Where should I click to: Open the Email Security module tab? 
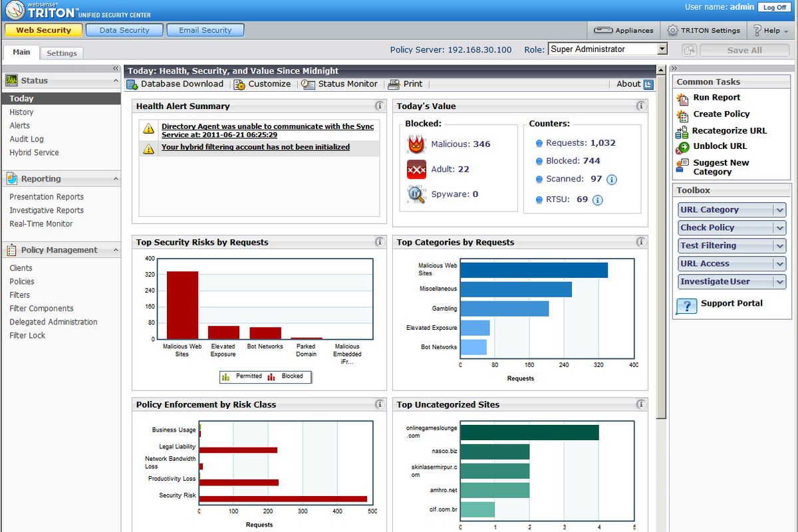point(205,29)
